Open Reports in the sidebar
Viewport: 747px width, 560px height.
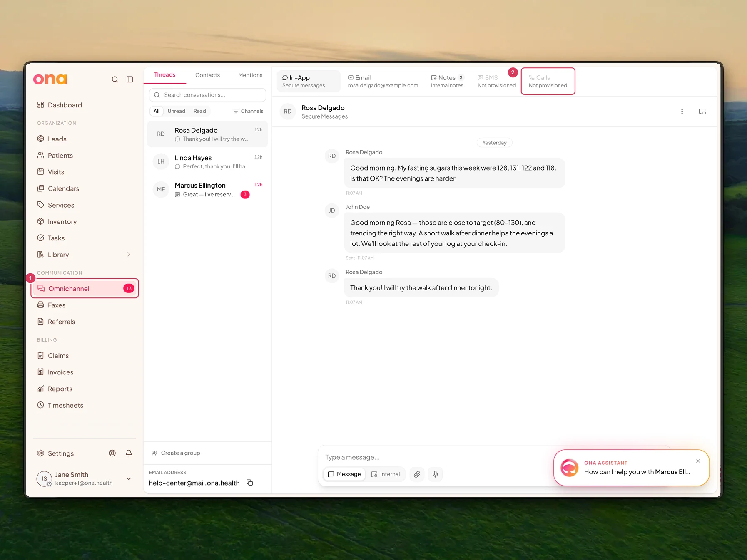coord(85,389)
